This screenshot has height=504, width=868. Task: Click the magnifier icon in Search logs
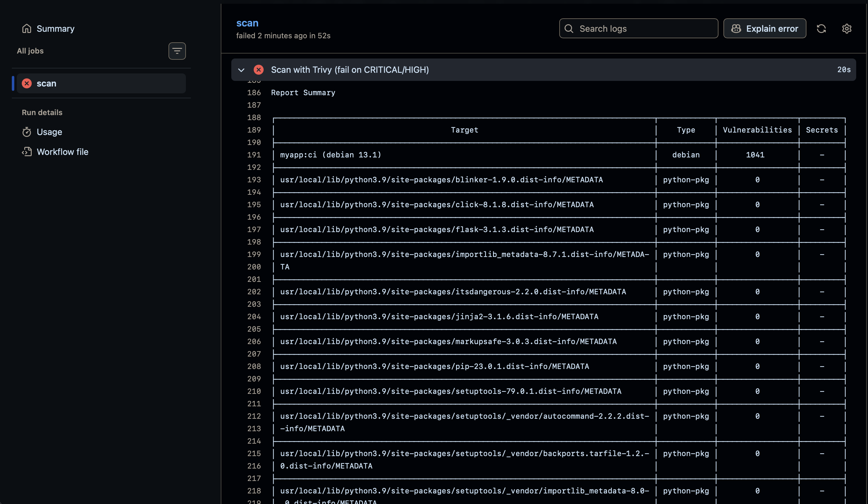(569, 29)
